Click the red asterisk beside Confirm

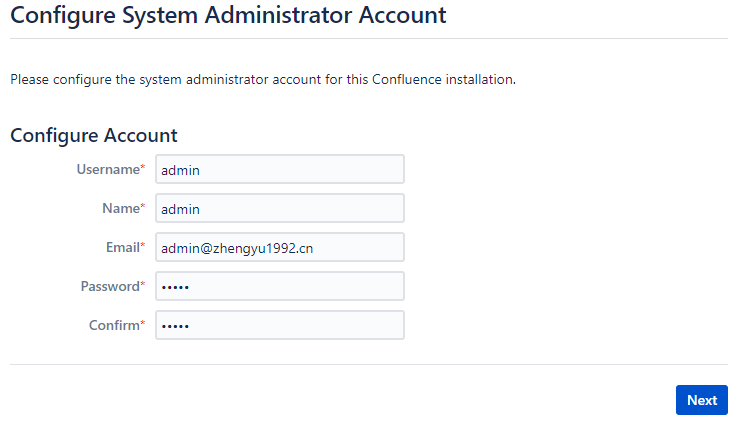142,322
